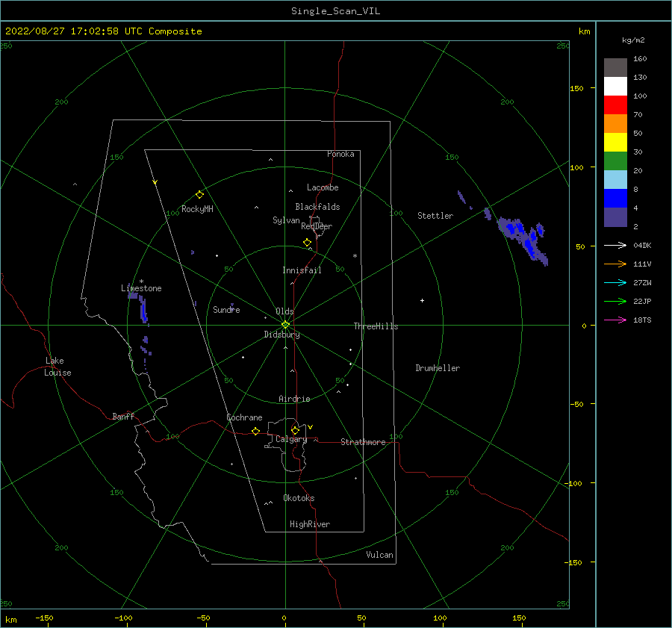
Task: Click the Sylvan label
Action: (x=286, y=220)
